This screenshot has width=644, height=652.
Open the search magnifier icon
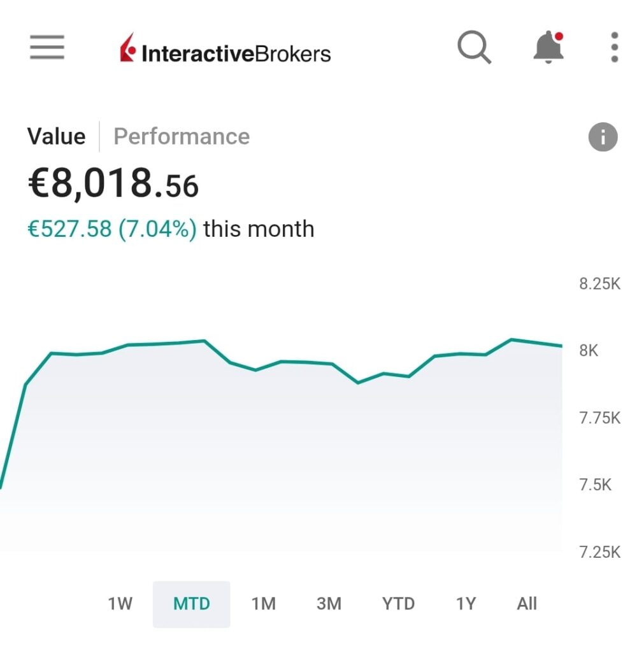[474, 48]
